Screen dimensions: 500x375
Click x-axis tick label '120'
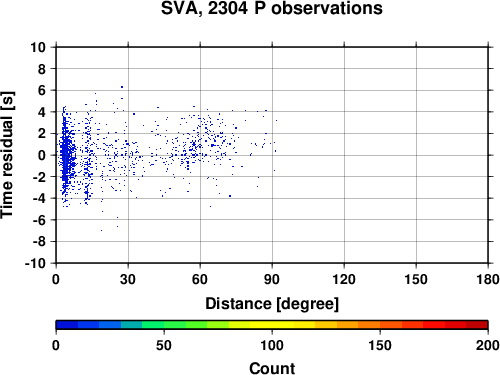344,279
